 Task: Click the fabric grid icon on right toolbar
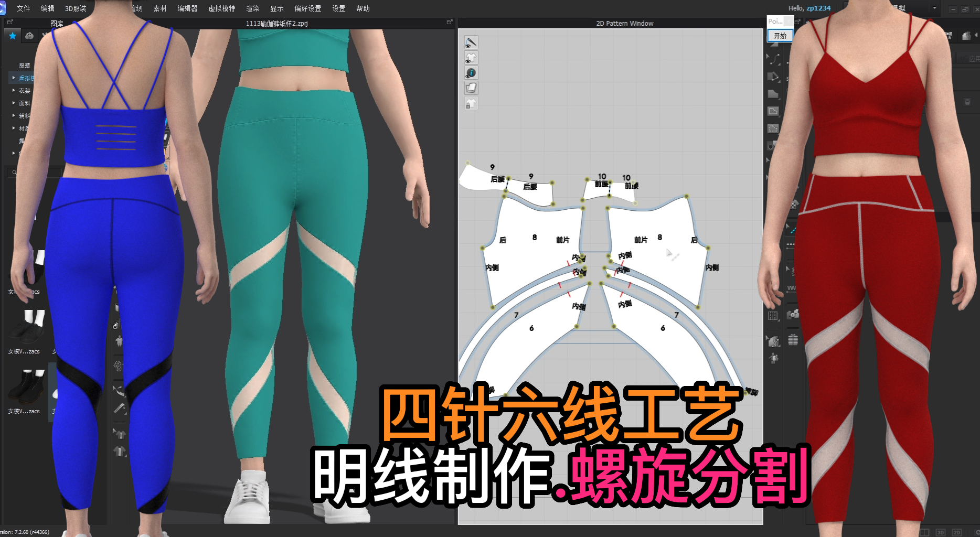pos(773,316)
